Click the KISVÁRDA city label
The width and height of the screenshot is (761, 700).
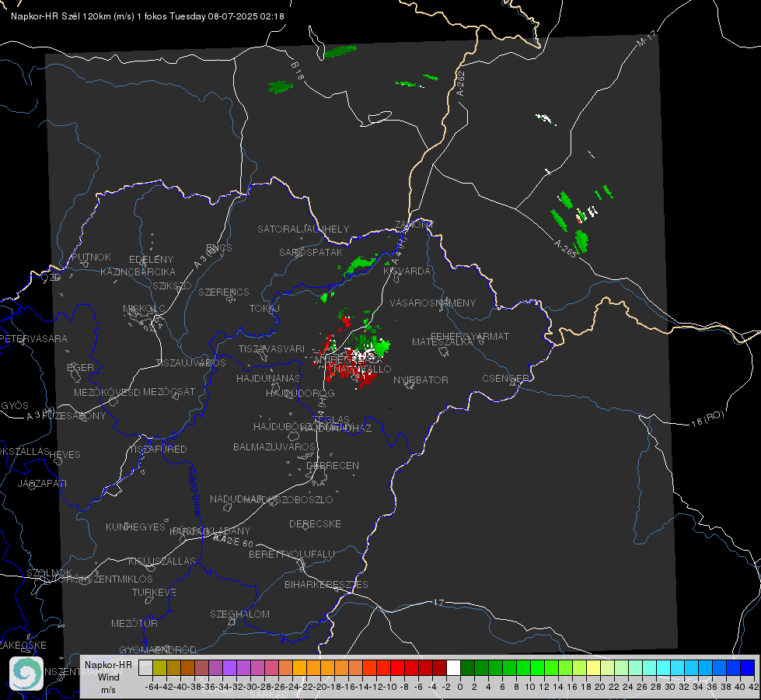407,271
